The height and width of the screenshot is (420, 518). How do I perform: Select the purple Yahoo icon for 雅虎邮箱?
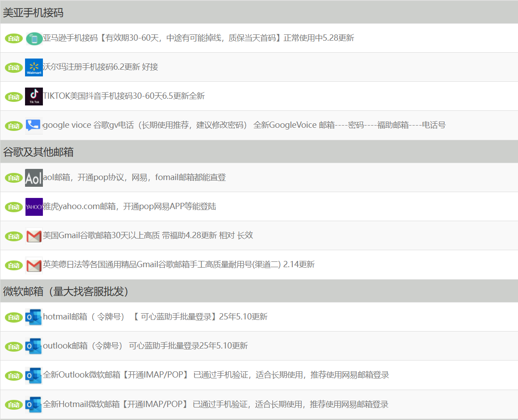[x=34, y=206]
